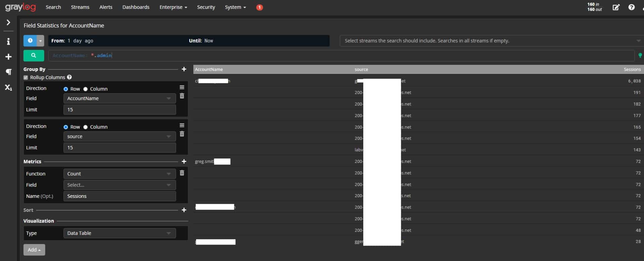Open the help question mark icon
The width and height of the screenshot is (644, 261).
[x=631, y=7]
